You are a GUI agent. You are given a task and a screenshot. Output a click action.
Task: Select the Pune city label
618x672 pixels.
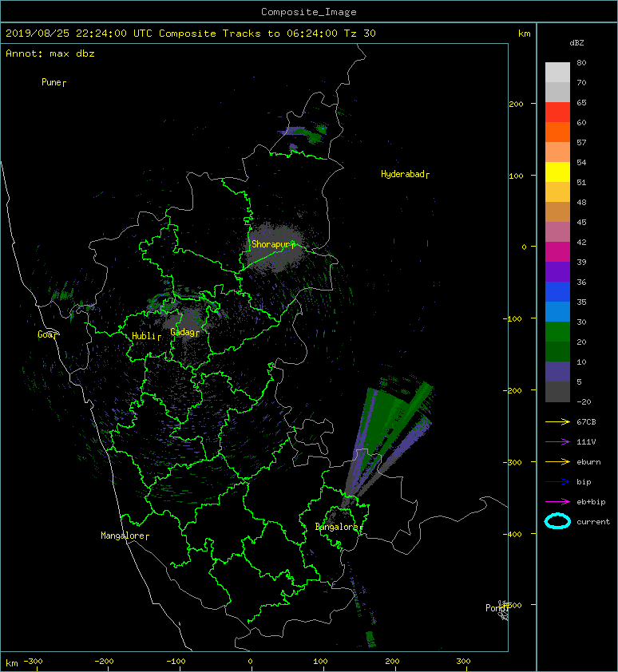(53, 82)
